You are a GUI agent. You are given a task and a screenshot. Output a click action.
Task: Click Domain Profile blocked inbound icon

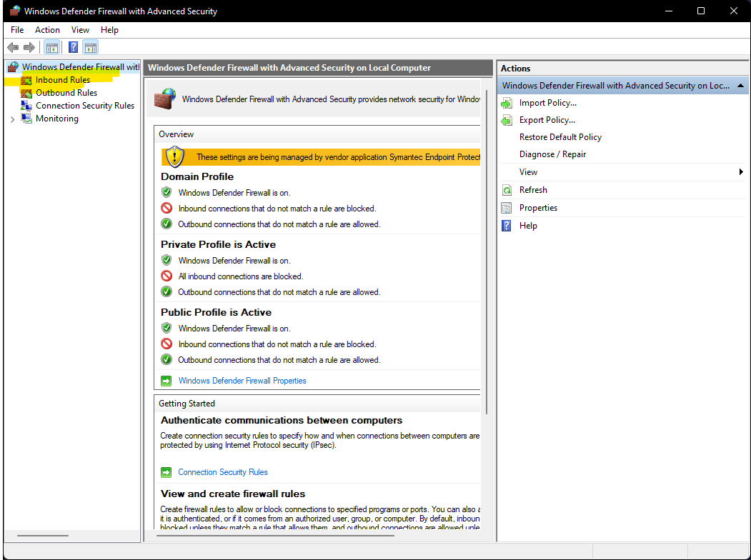[166, 208]
